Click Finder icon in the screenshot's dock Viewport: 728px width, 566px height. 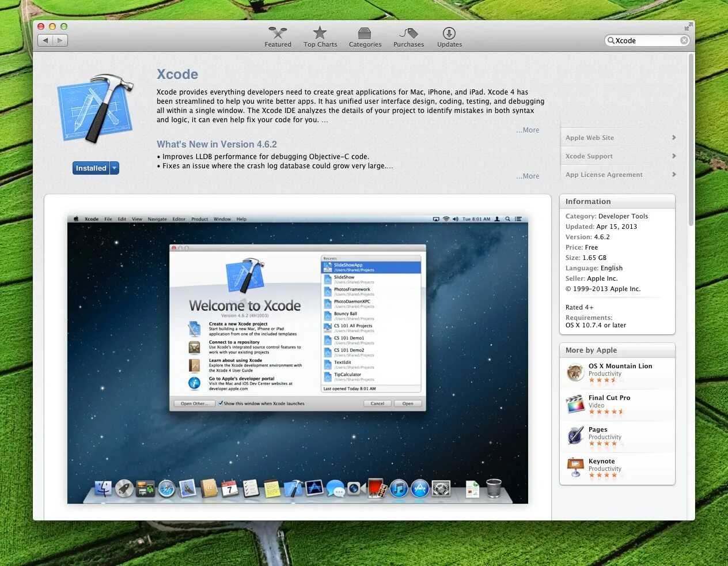pyautogui.click(x=103, y=488)
